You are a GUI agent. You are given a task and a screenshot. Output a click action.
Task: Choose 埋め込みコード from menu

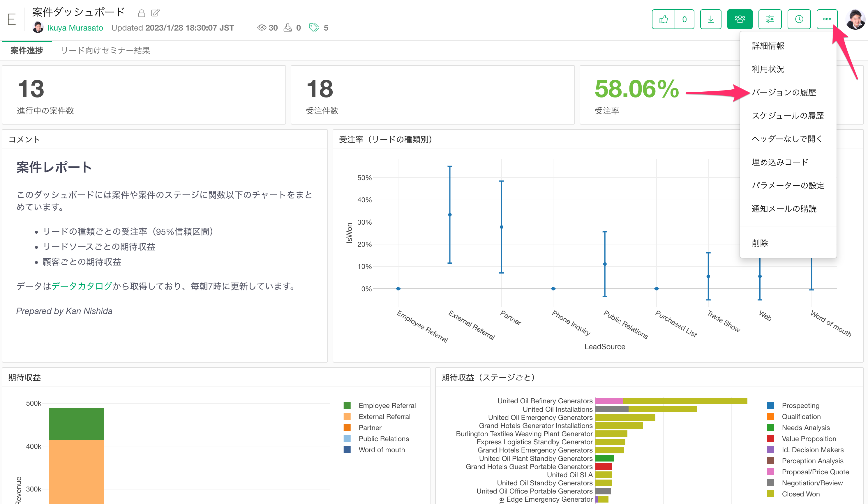[x=788, y=162]
